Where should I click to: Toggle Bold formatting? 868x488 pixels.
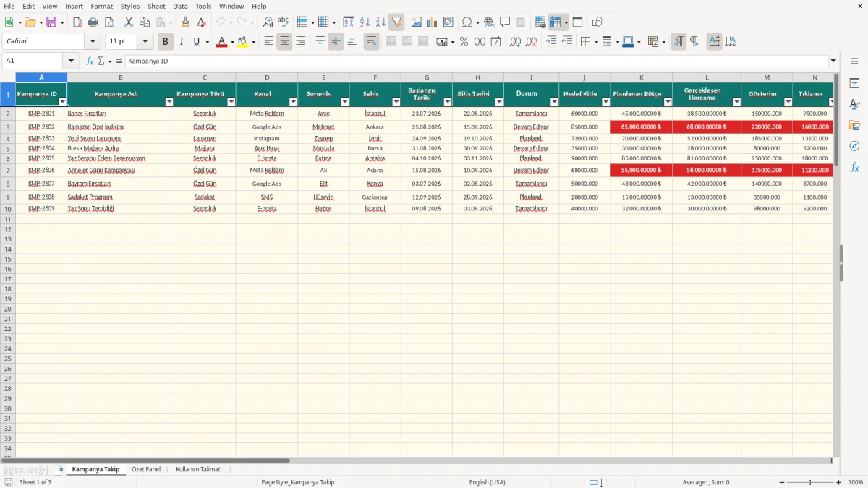point(166,42)
